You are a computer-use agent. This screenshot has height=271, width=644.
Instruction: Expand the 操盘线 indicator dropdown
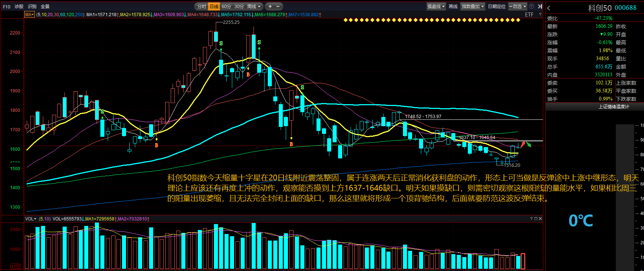click(x=436, y=7)
